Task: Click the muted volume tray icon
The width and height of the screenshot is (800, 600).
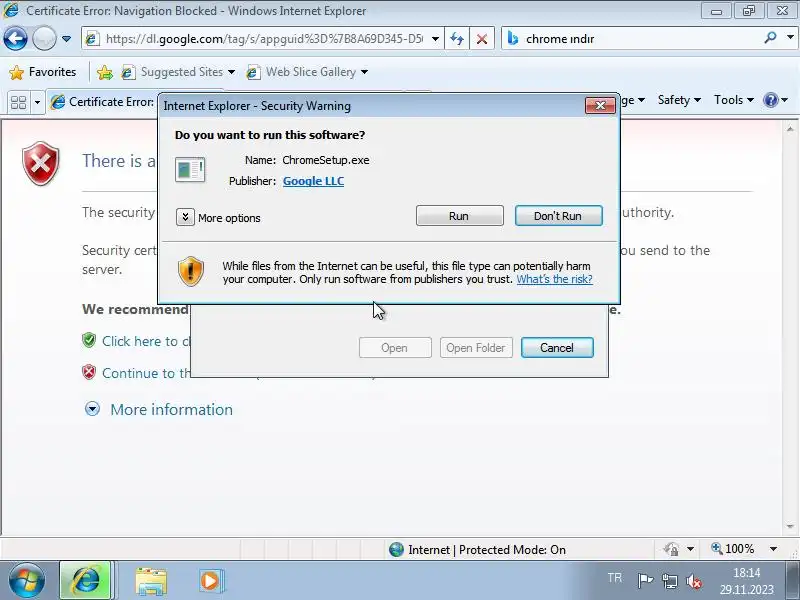Action: pyautogui.click(x=694, y=581)
